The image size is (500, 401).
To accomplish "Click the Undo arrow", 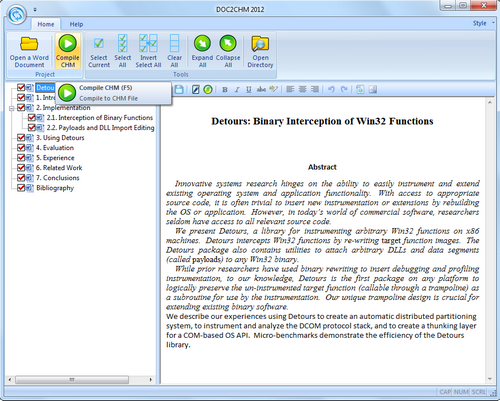I will click(331, 89).
